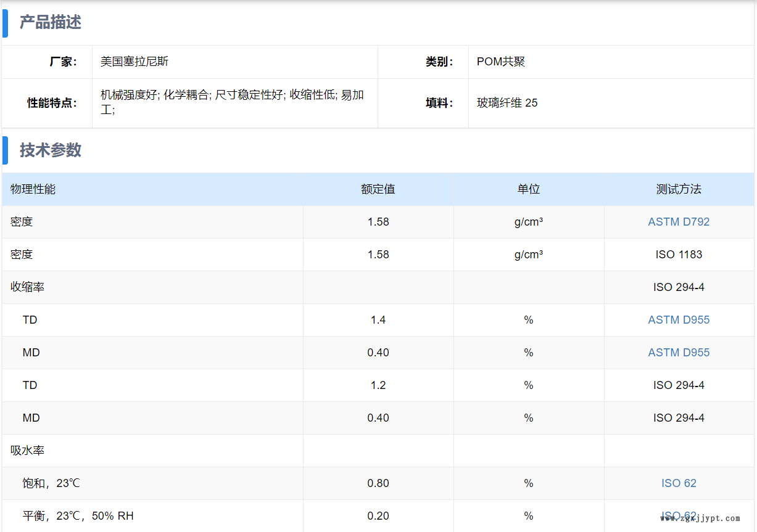Screen dimensions: 757x532
Task: Click the 测试方法 column header
Action: tap(679, 189)
